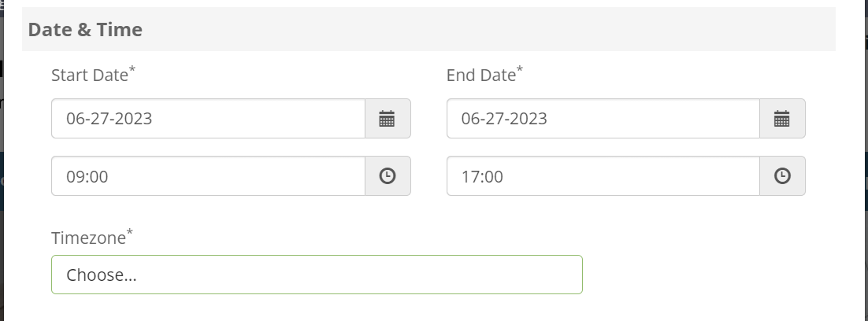Click the dimmed backdrop right of the dialog
This screenshot has height=321, width=868.
865,157
